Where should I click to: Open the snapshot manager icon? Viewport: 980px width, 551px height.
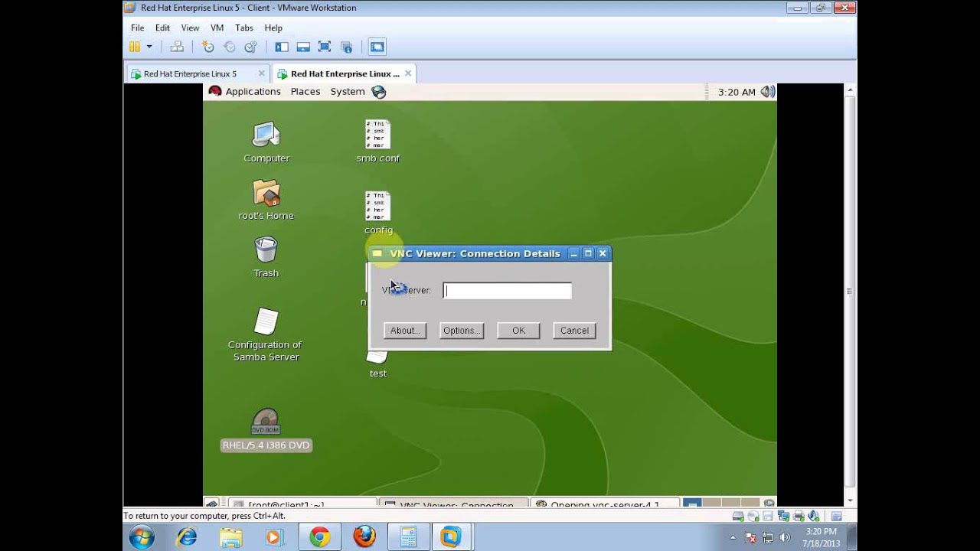coord(250,47)
